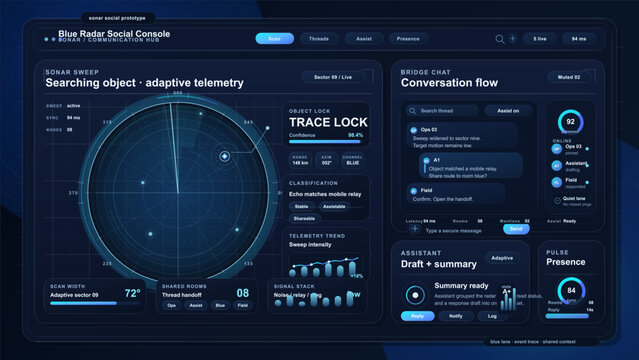The width and height of the screenshot is (639, 360).
Task: Click the header plus add icon
Action: click(x=513, y=39)
